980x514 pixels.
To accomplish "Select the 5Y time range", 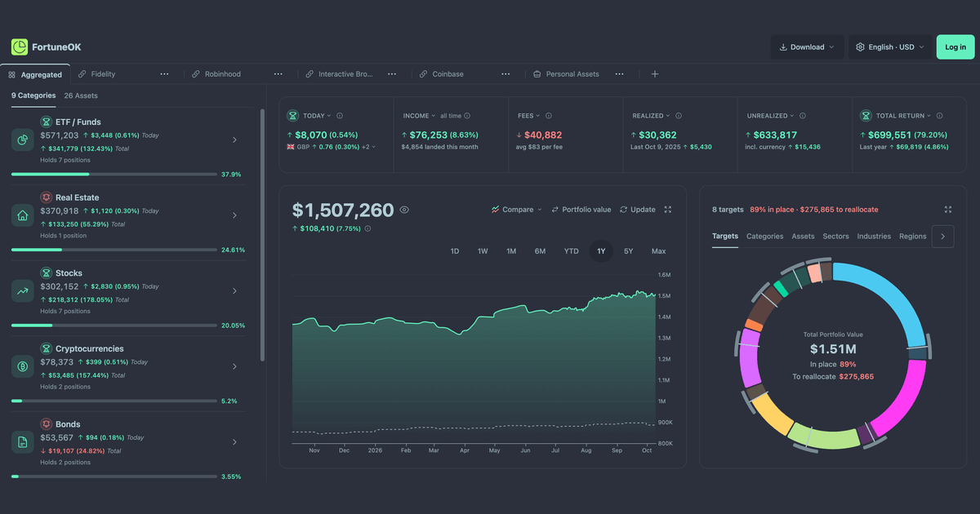I will (x=628, y=251).
